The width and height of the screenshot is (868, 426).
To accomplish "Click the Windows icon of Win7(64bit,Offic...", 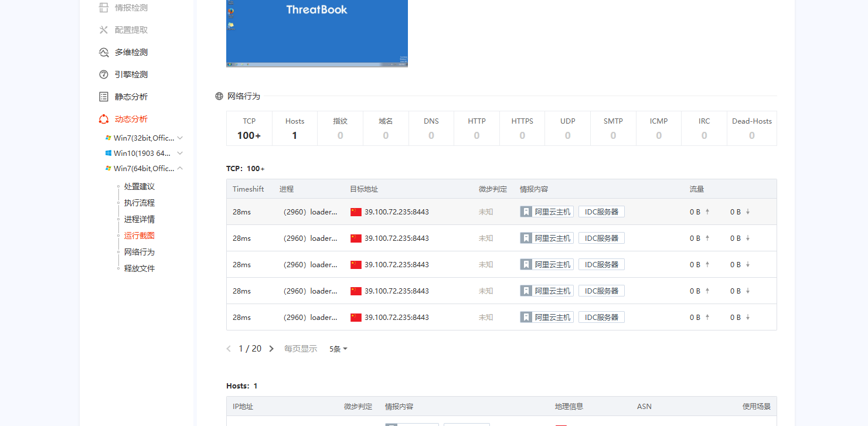I will click(x=108, y=168).
